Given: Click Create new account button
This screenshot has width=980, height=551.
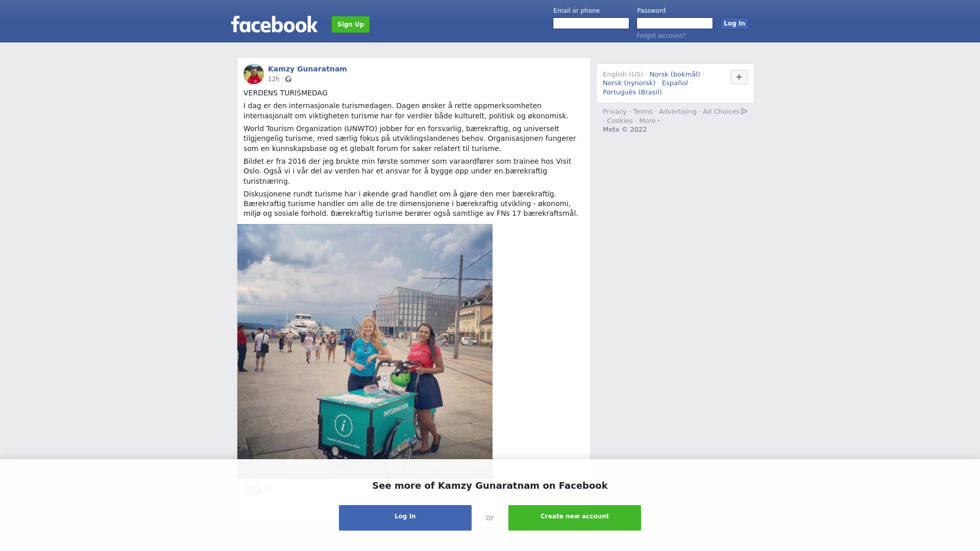Looking at the screenshot, I should 575,518.
